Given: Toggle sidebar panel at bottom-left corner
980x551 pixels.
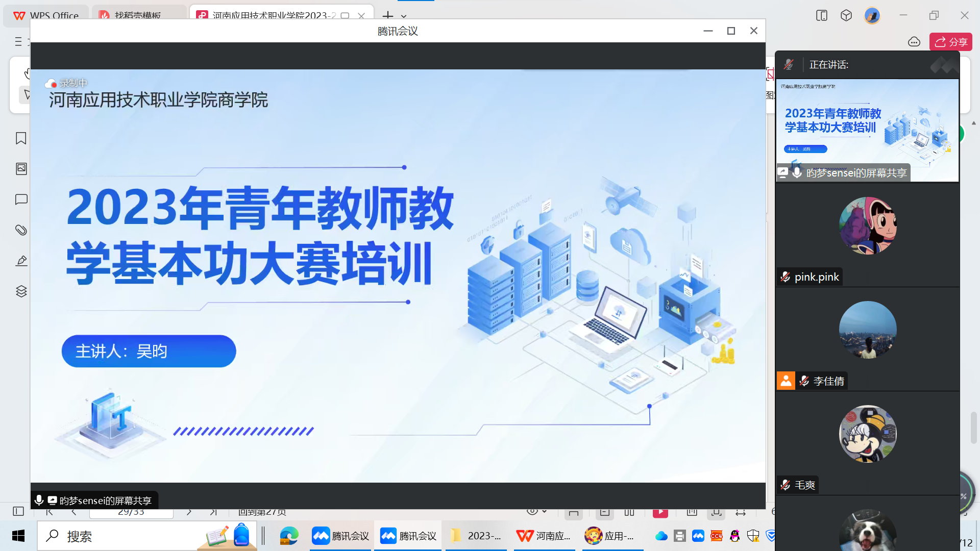Looking at the screenshot, I should 18,511.
